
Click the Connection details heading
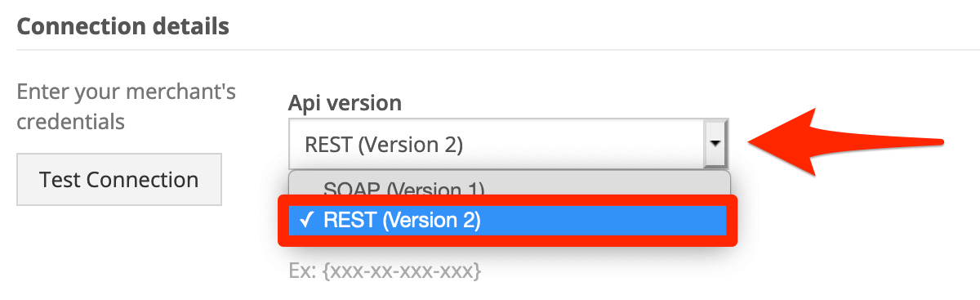tap(123, 26)
